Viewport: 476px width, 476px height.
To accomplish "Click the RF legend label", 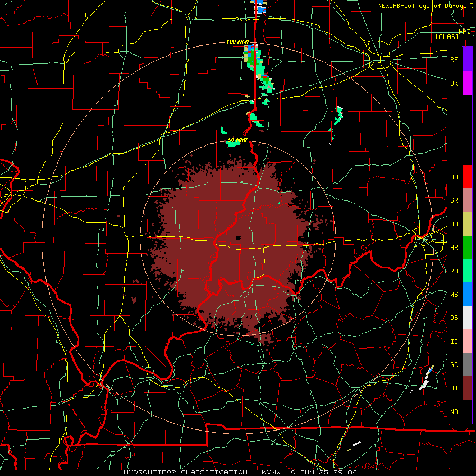I will tap(454, 59).
